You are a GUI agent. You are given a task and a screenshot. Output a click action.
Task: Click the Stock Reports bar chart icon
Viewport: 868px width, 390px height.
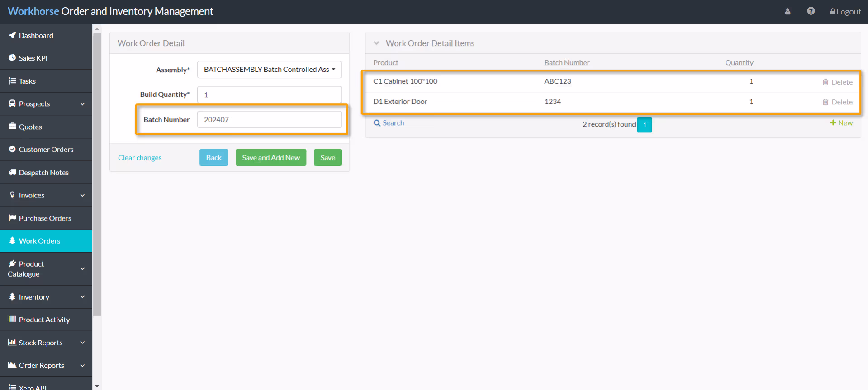[x=12, y=342]
